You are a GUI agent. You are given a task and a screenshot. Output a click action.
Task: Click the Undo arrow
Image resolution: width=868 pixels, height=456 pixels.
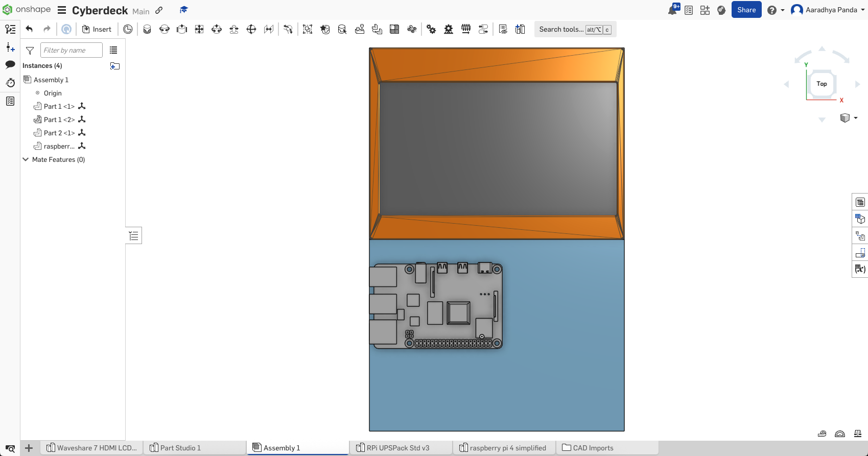coord(29,29)
